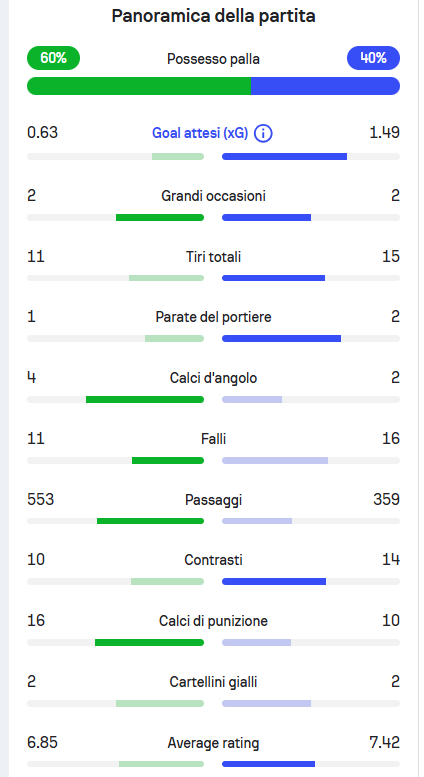The height and width of the screenshot is (777, 424).
Task: Click the Grandi occasioni stat row
Action: 213,205
